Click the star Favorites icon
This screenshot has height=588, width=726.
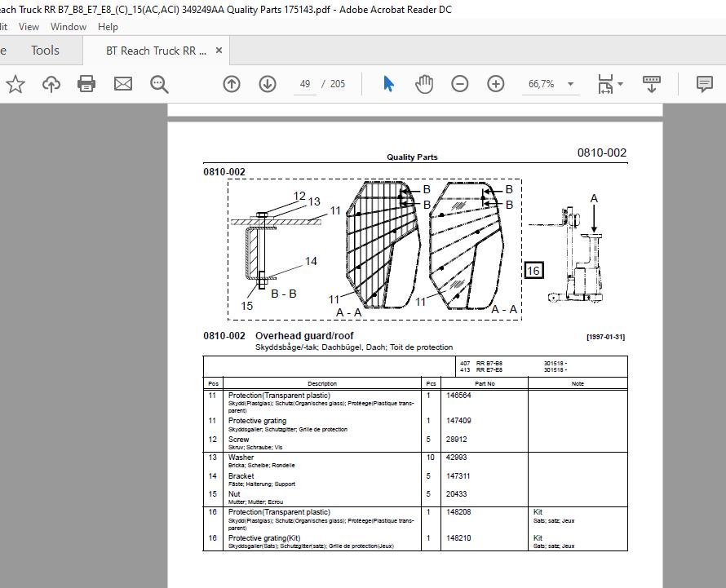point(15,83)
